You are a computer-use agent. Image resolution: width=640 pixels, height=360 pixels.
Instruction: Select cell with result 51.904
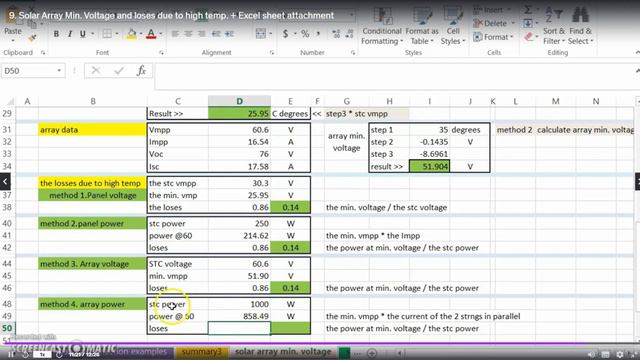[x=429, y=167]
